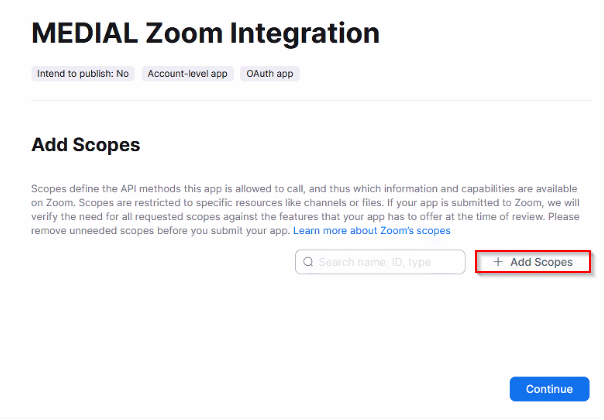Click the MEDIAL Zoom Integration page title
Image resolution: width=604 pixels, height=420 pixels.
point(206,34)
